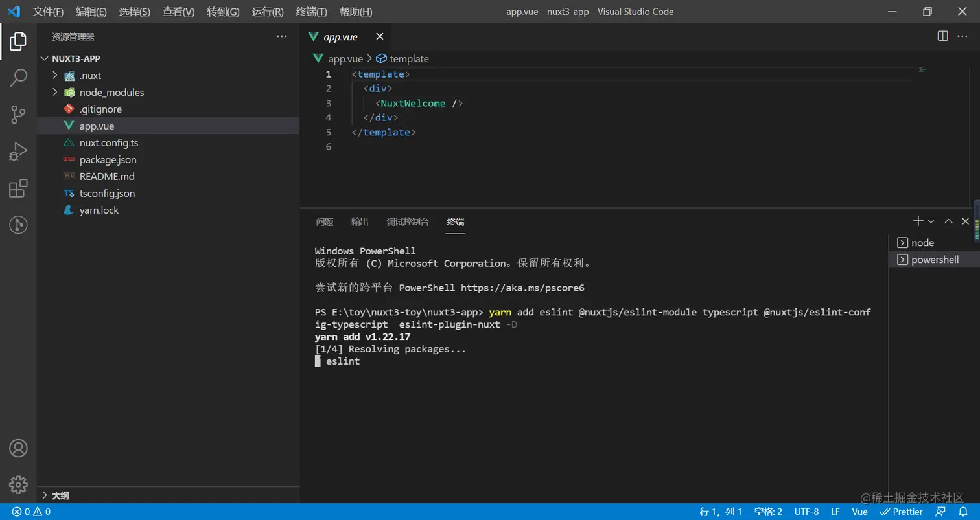Open the launch profile dropdown arrow

tap(931, 221)
